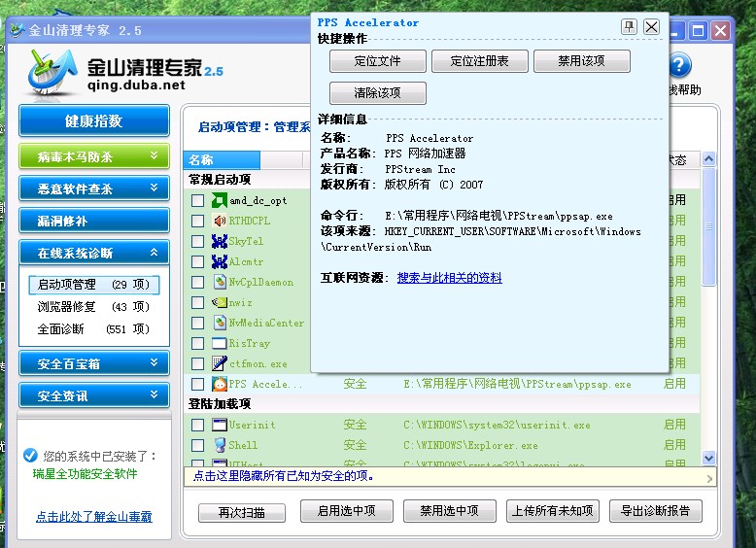Close the PPS Accelerator detail popup

(651, 27)
